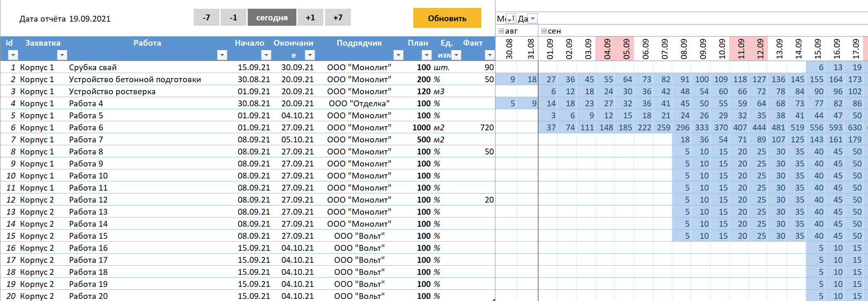Click the Окончание column filter arrow
Viewport: 868px width, 301px height.
coord(309,55)
